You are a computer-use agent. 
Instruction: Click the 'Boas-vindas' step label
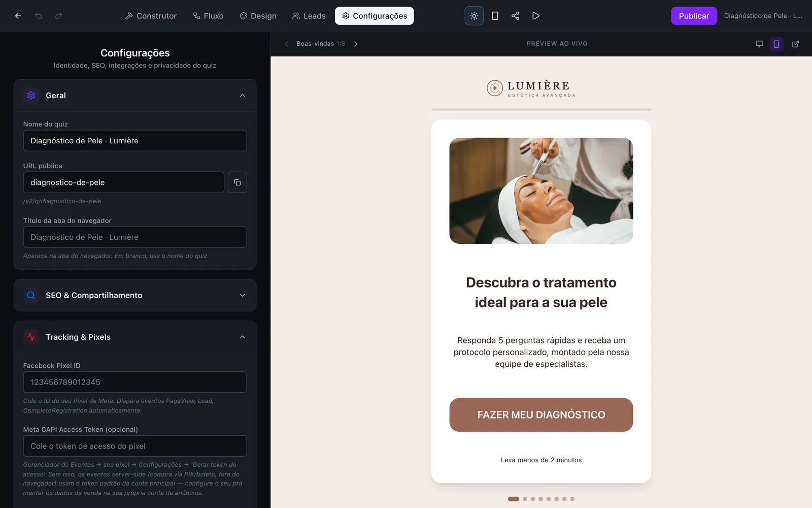(315, 44)
